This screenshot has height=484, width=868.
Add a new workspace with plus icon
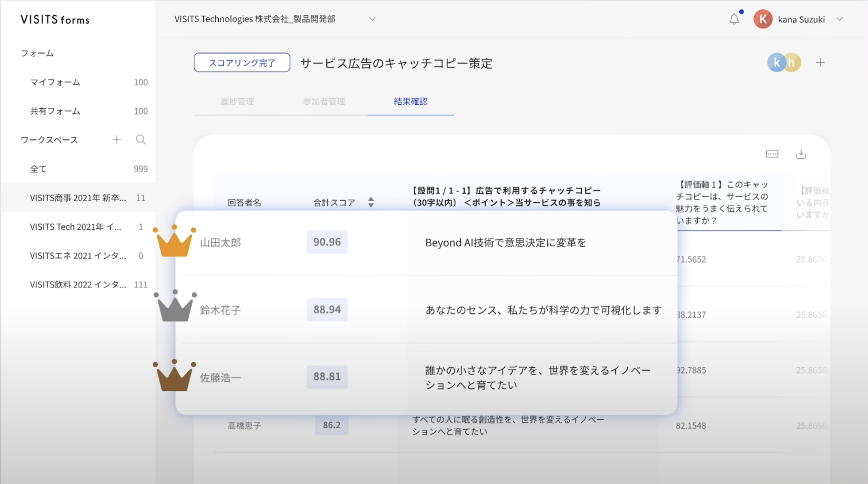coord(117,139)
